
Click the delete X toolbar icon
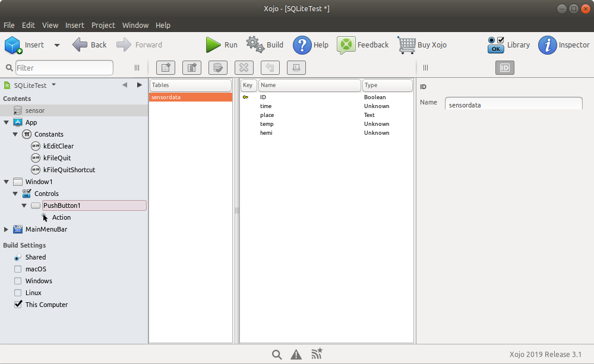point(244,68)
